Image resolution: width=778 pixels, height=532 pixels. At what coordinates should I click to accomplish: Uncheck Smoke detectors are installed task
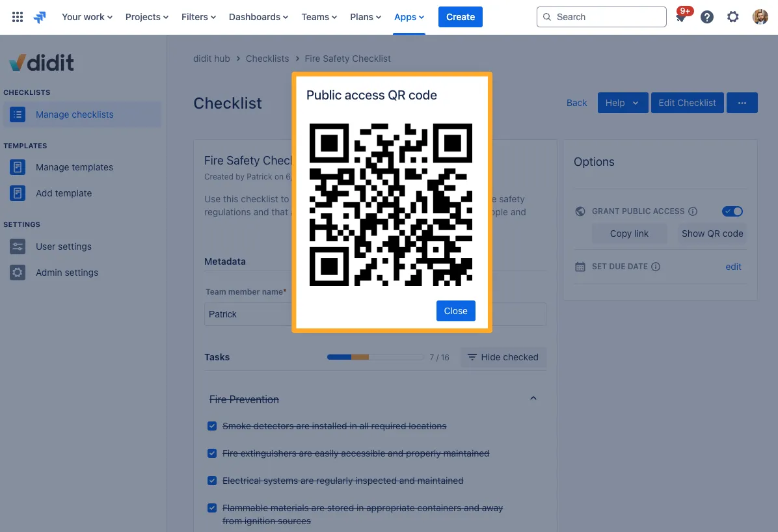point(212,426)
